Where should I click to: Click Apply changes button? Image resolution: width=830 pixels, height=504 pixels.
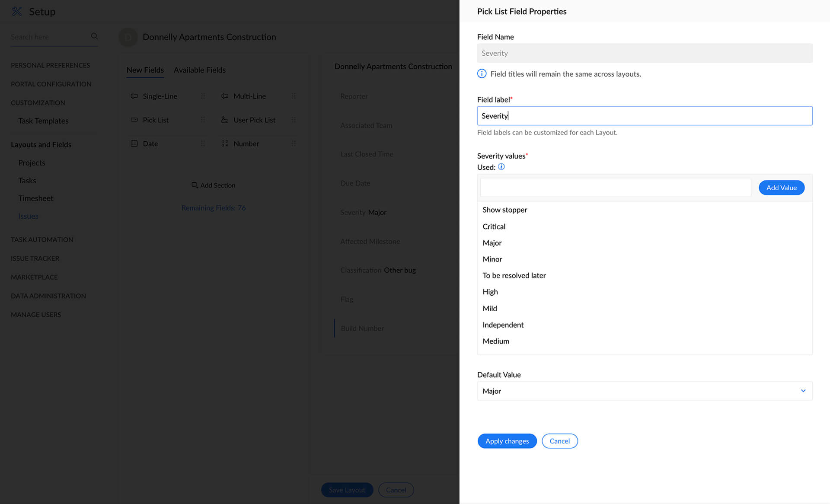[507, 441]
